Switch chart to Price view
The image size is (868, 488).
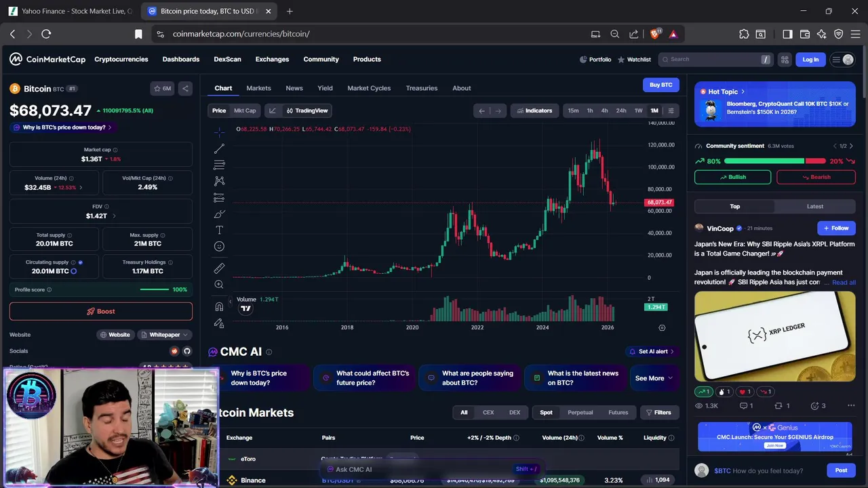coord(219,110)
